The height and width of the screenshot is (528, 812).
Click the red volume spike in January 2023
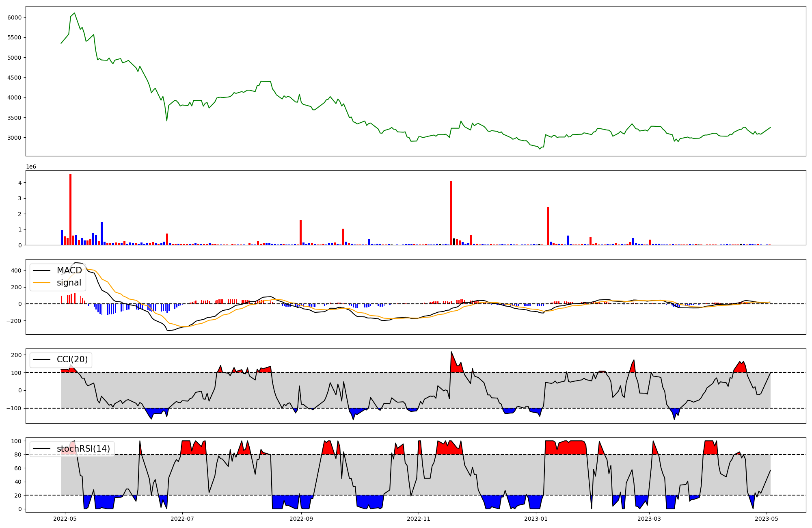(548, 226)
